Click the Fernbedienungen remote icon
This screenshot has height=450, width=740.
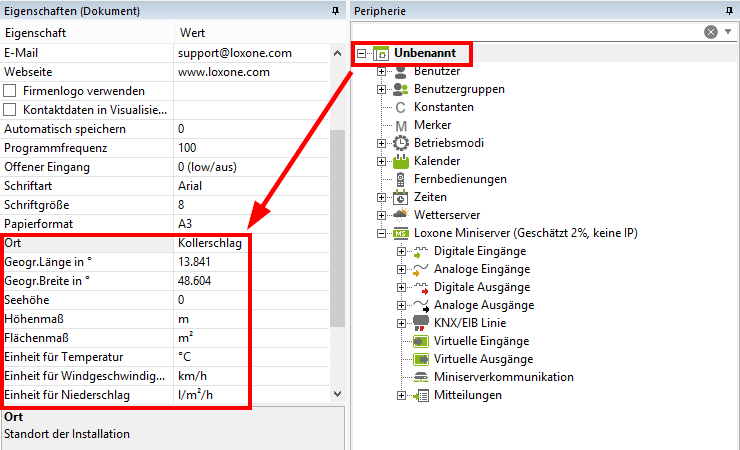pyautogui.click(x=400, y=179)
